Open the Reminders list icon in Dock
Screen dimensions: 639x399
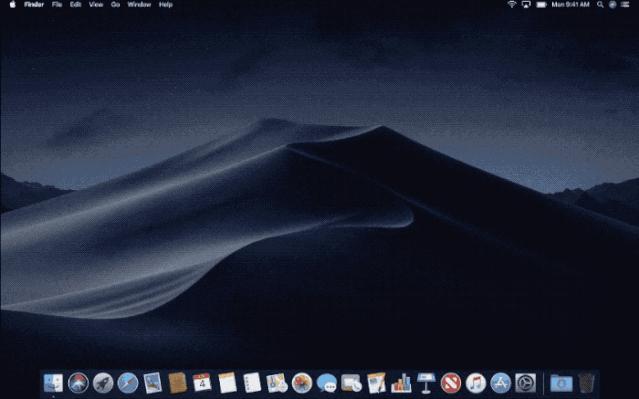pos(252,383)
